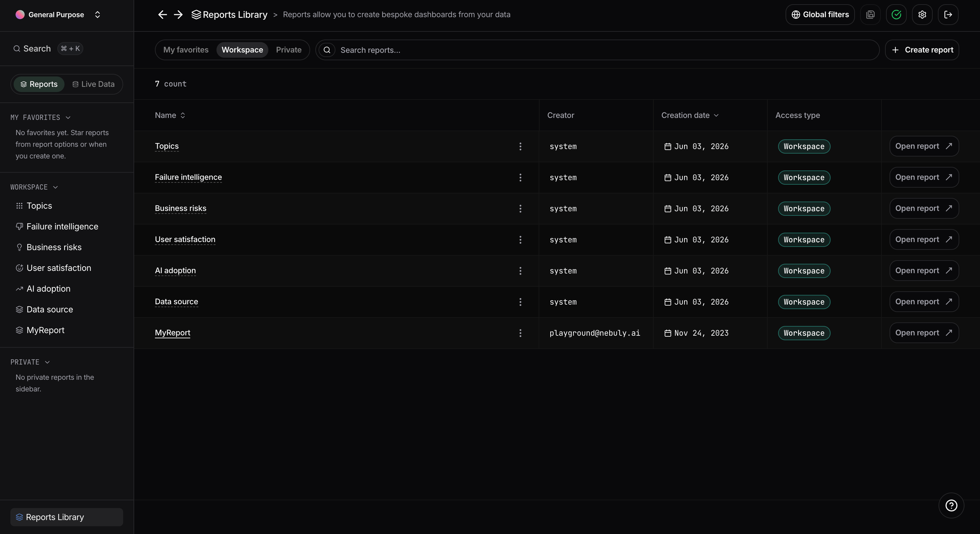Open options menu for Failure intelligence row
Image resolution: width=980 pixels, height=534 pixels.
point(520,178)
